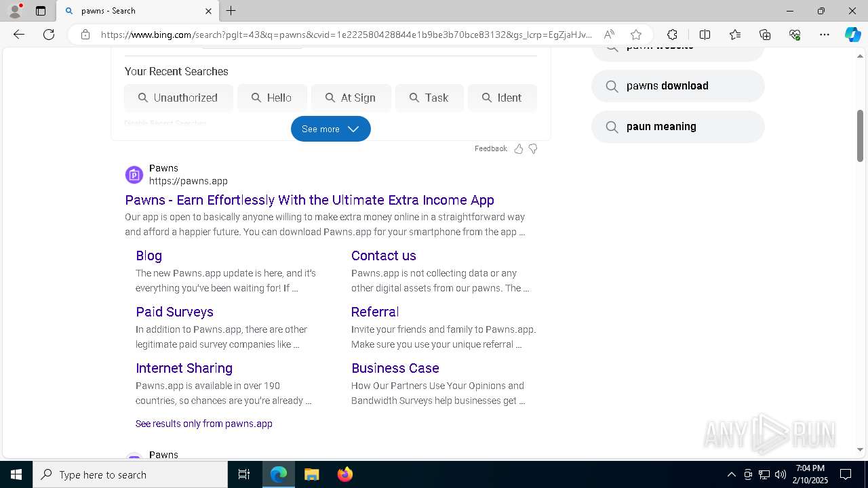Screen dimensions: 868x488
Task: Click thumbs up feedback icon
Action: (519, 148)
